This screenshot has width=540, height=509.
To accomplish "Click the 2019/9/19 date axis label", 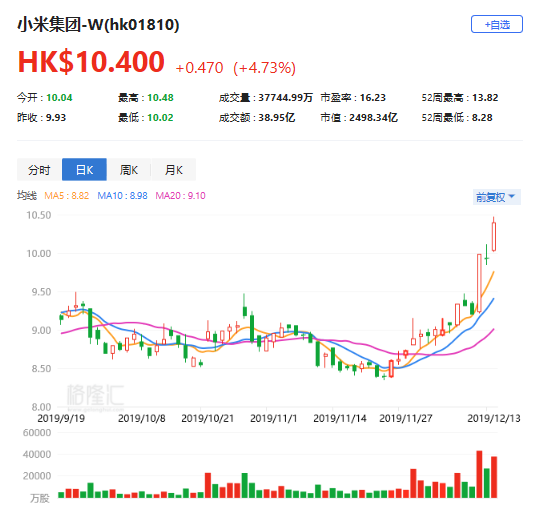I will click(61, 418).
